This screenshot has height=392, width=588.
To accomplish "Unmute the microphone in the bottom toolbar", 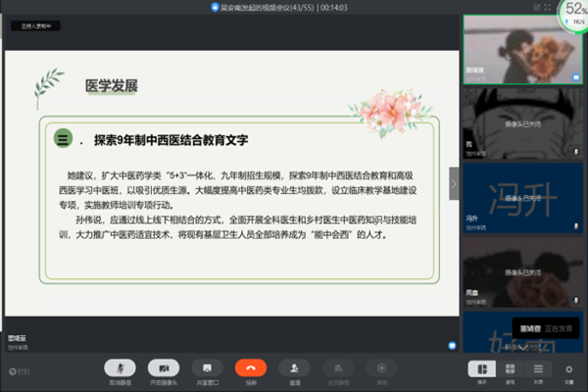I will click(121, 367).
